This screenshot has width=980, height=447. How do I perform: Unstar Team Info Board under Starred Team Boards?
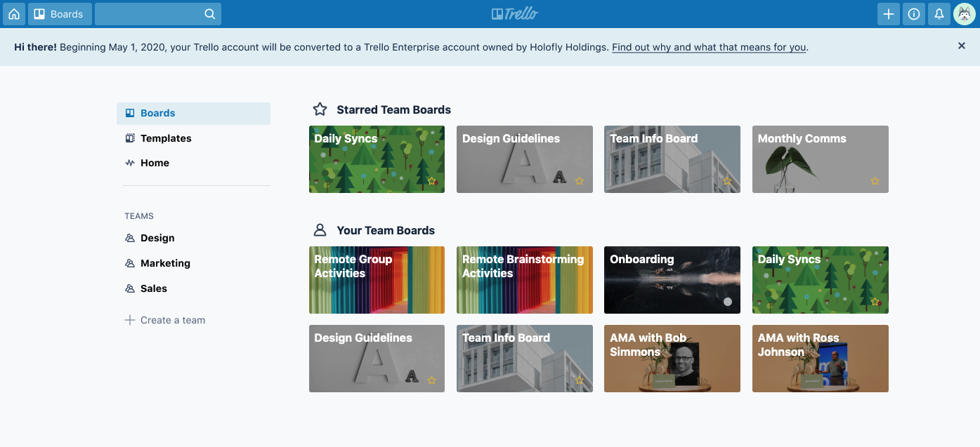[x=727, y=181]
